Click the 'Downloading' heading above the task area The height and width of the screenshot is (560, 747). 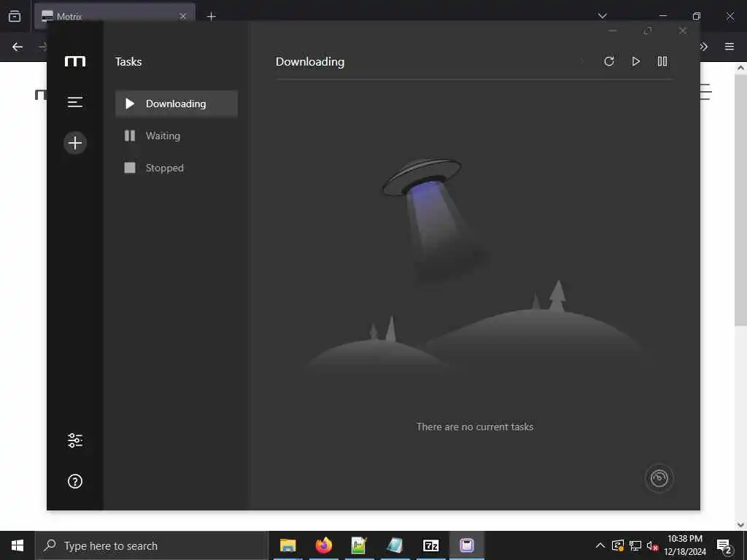[310, 62]
